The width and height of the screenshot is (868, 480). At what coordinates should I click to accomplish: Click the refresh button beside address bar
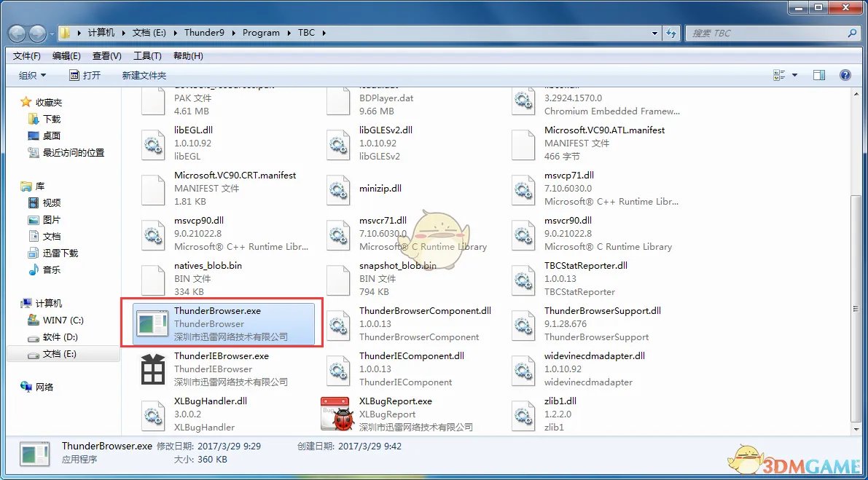(671, 33)
